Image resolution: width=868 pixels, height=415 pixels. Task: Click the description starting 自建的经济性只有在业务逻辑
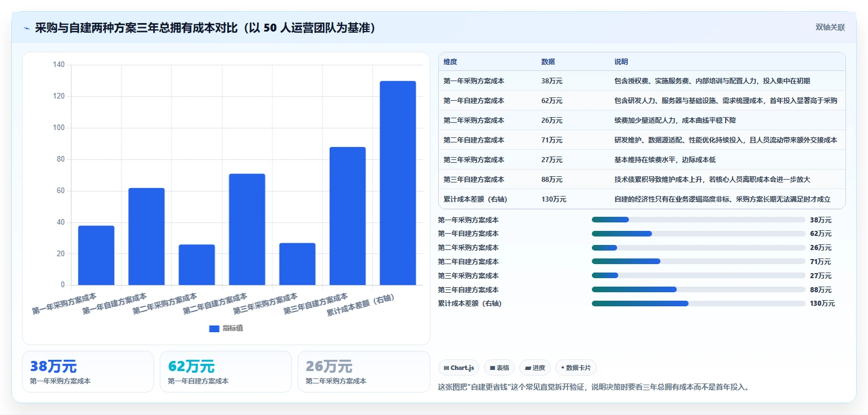(722, 199)
